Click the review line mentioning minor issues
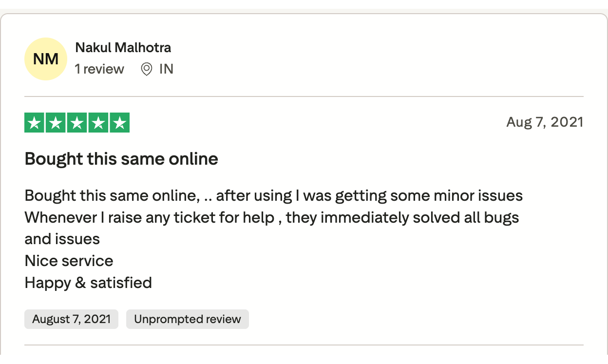 [273, 196]
